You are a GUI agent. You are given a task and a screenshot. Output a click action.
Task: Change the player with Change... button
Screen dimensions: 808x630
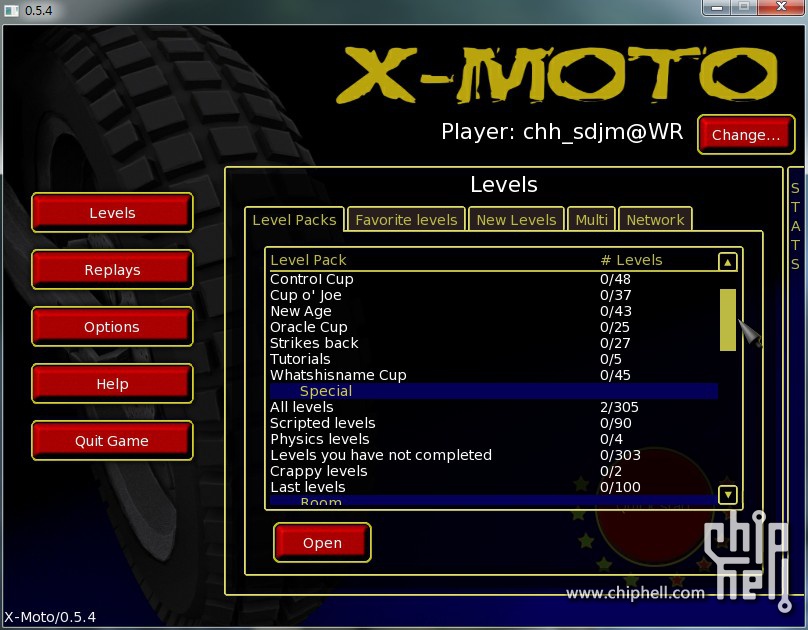pyautogui.click(x=746, y=134)
